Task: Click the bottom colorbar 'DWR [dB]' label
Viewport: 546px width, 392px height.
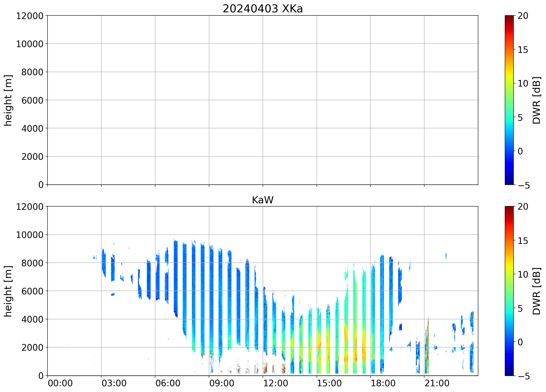Action: pos(537,291)
